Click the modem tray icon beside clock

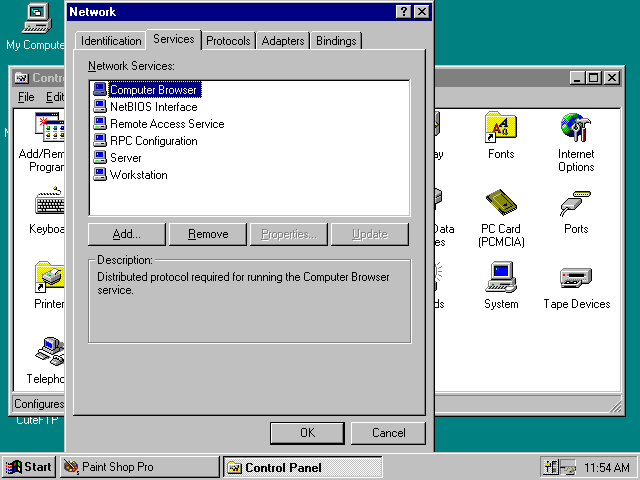coord(568,467)
